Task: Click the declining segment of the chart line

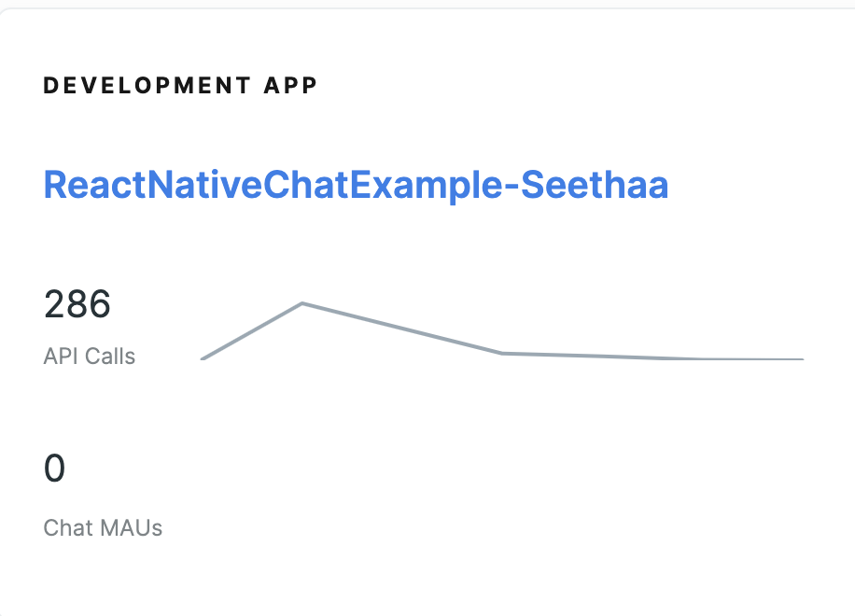Action: [x=402, y=329]
